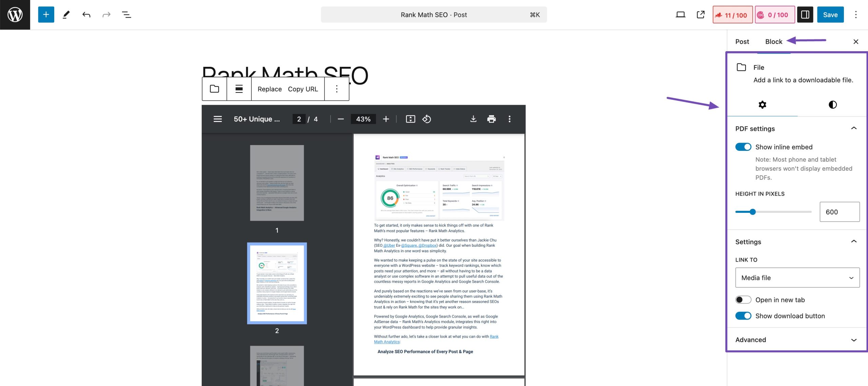The height and width of the screenshot is (386, 868).
Task: Switch to the Post tab
Action: coord(742,41)
